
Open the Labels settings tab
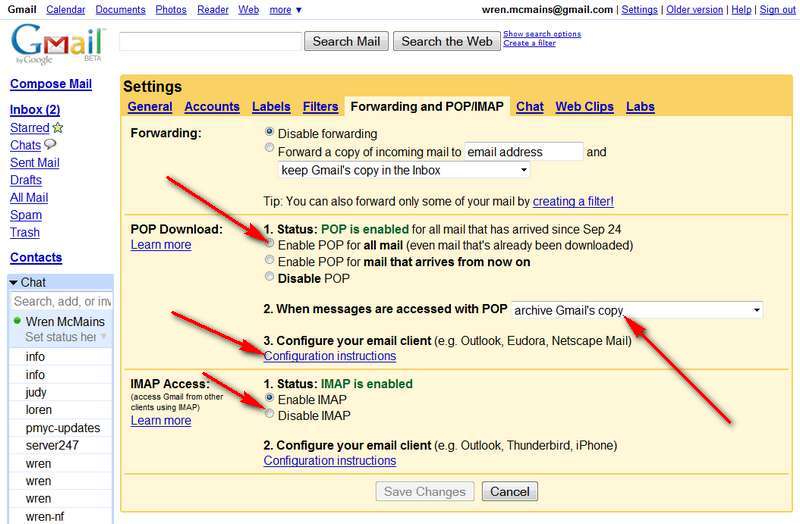pos(271,107)
